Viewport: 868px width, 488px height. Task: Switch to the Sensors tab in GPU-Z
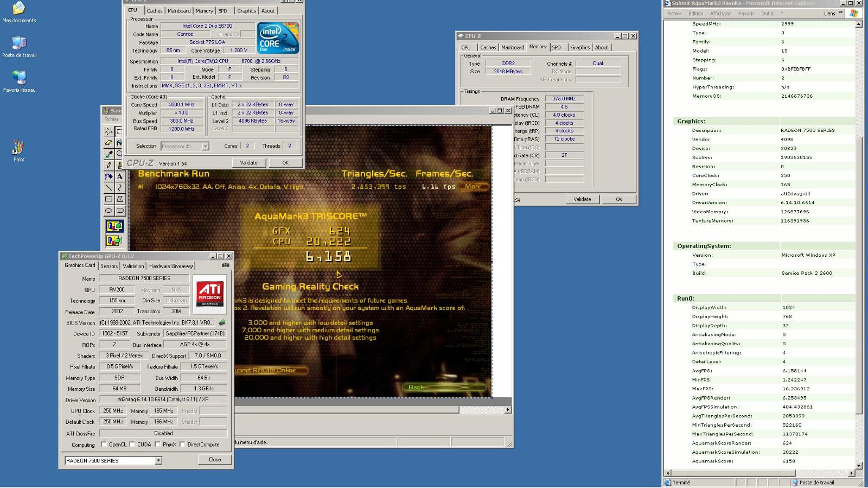click(109, 266)
